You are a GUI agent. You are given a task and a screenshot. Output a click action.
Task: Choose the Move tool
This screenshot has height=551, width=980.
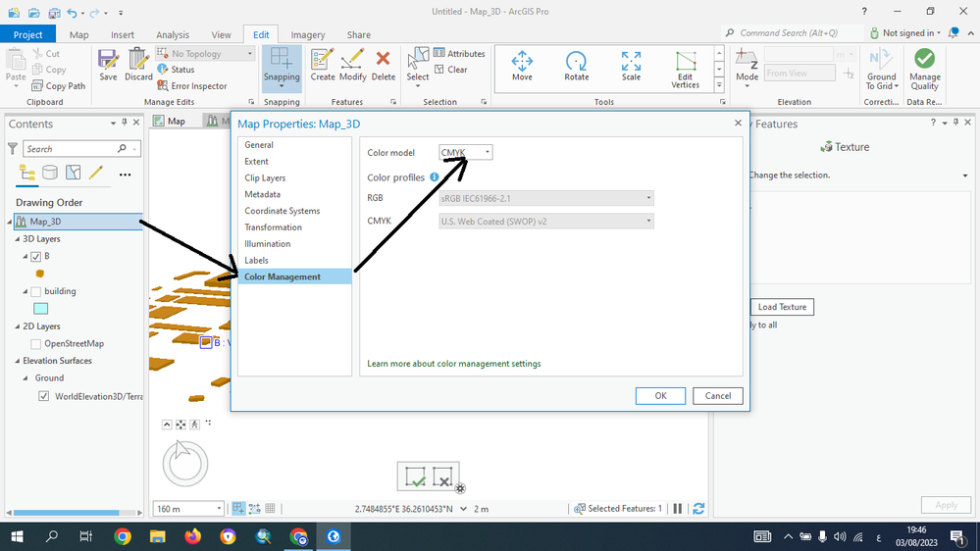(522, 67)
